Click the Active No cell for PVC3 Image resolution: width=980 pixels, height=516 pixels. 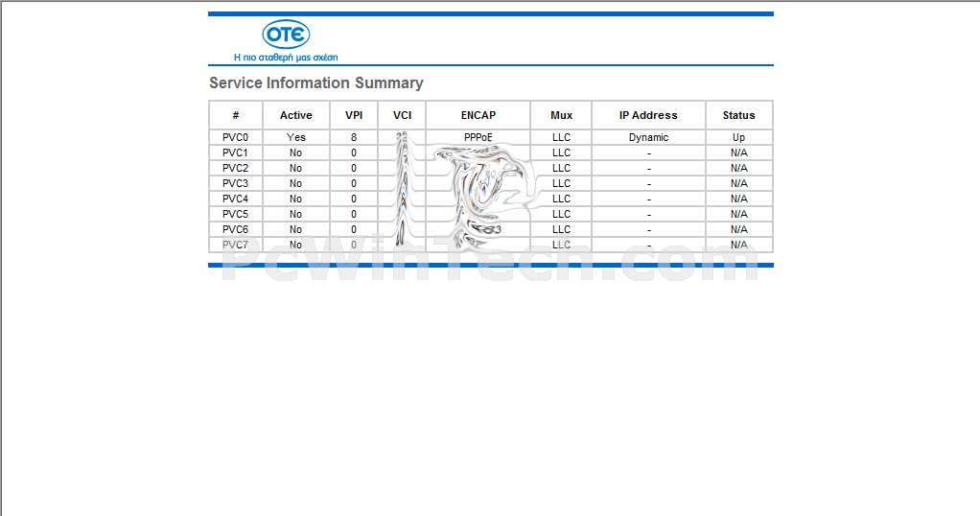coord(295,183)
